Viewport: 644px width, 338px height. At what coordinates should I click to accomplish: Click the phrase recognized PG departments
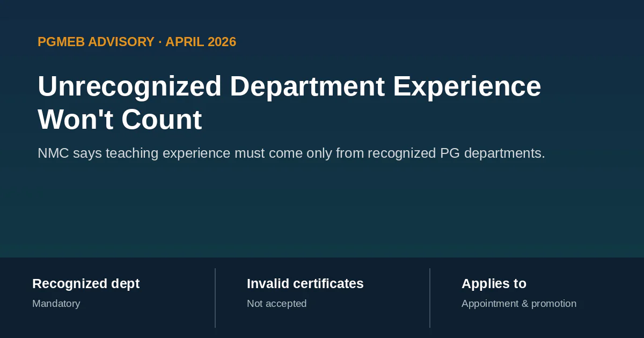456,153
